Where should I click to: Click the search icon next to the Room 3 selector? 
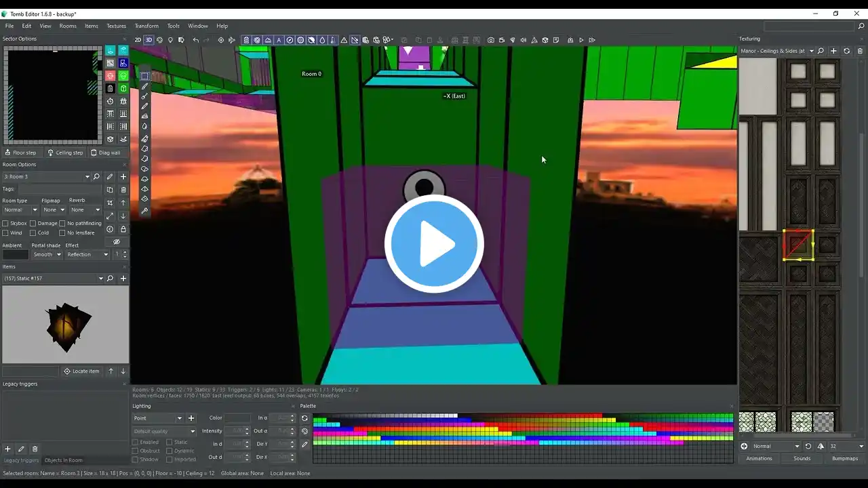coord(96,177)
